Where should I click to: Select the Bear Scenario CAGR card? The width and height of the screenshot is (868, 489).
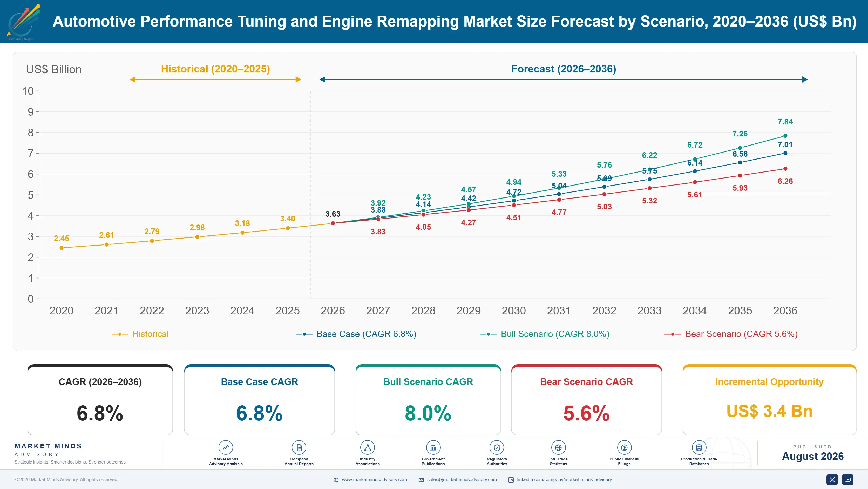[587, 400]
